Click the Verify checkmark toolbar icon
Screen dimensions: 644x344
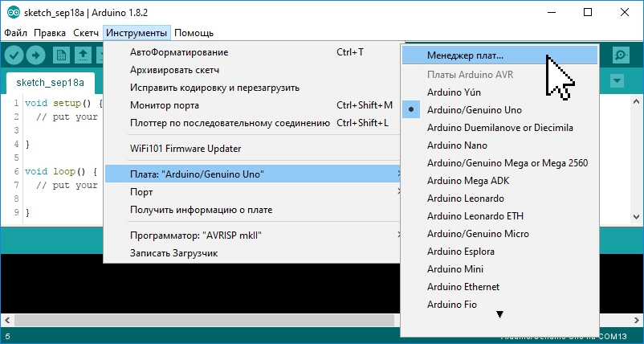[14, 55]
